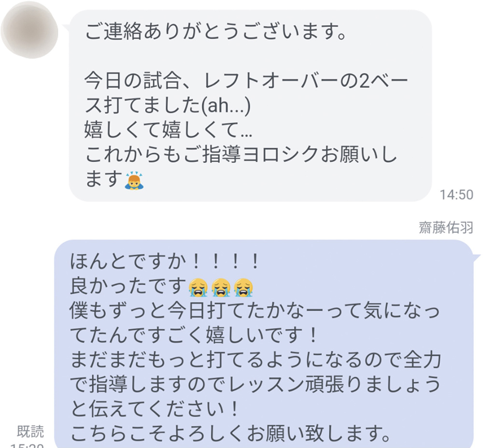Image resolution: width=483 pixels, height=448 pixels.
Task: Tap the first crying face emoji
Action: 198,288
